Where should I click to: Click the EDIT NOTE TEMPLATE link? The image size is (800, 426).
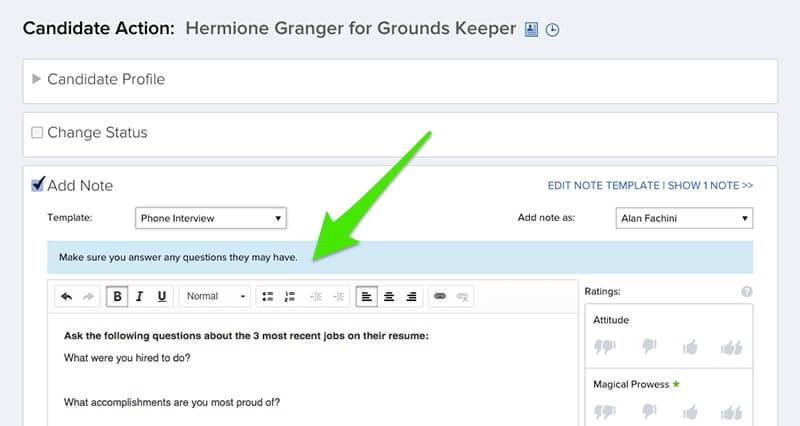tap(604, 185)
